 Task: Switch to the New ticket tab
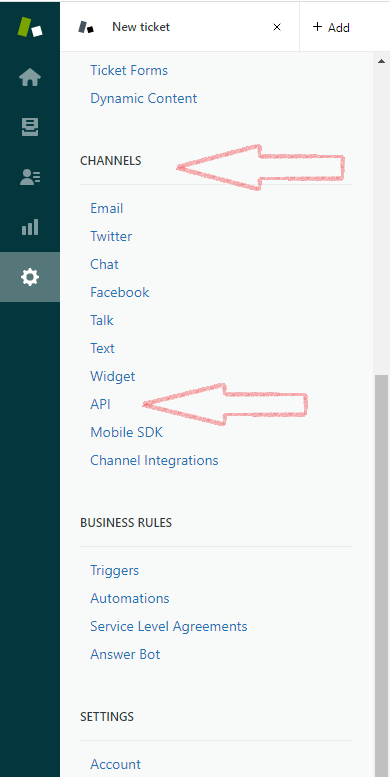tap(141, 27)
